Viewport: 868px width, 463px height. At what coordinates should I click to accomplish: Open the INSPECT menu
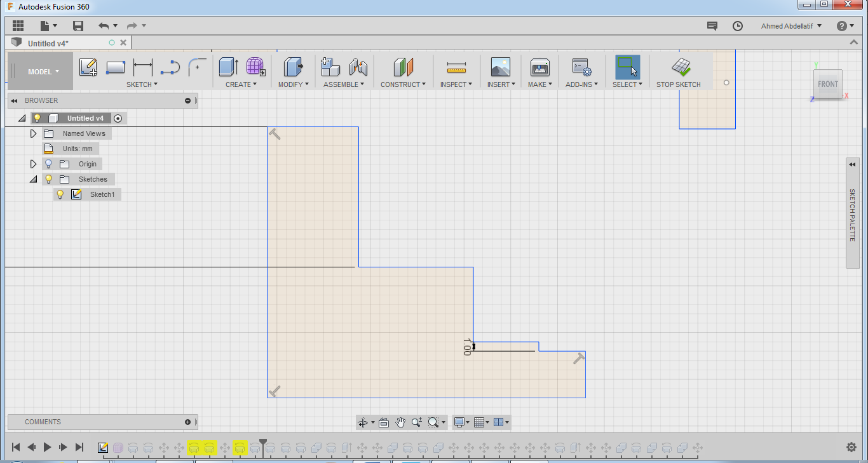point(456,84)
